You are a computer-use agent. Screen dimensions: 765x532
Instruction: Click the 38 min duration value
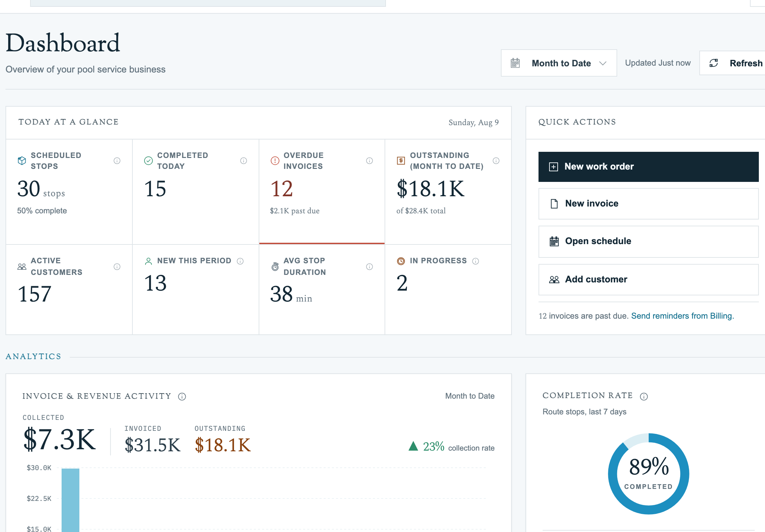tap(291, 294)
